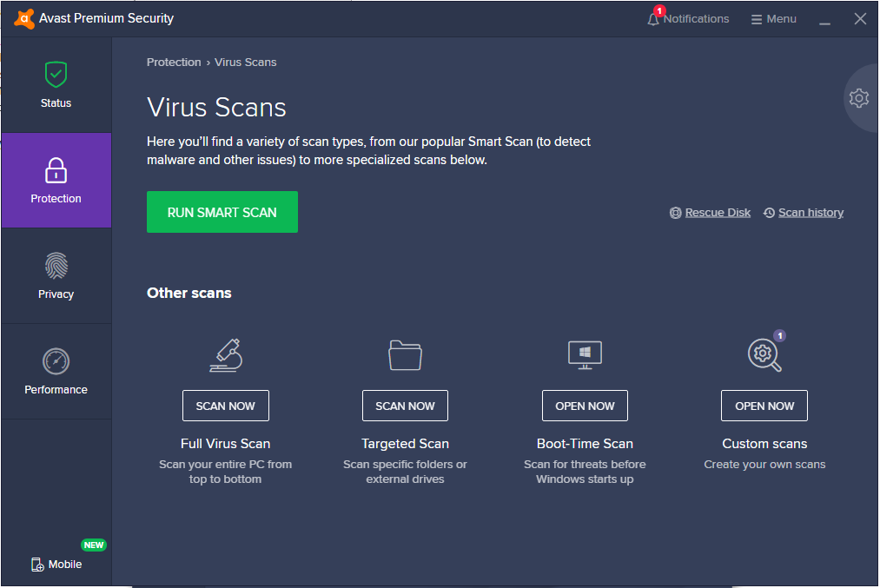
Task: Click the NEW badge above Mobile
Action: [x=94, y=545]
